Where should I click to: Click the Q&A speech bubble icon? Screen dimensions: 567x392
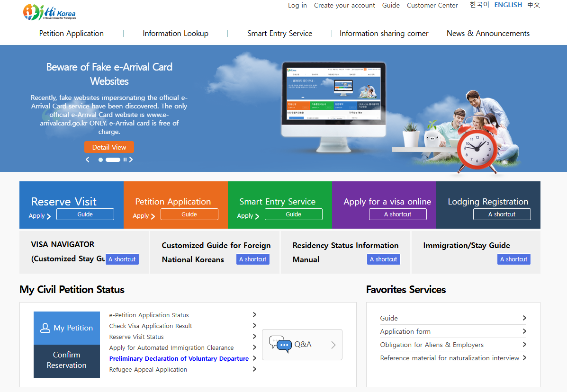[x=280, y=344]
